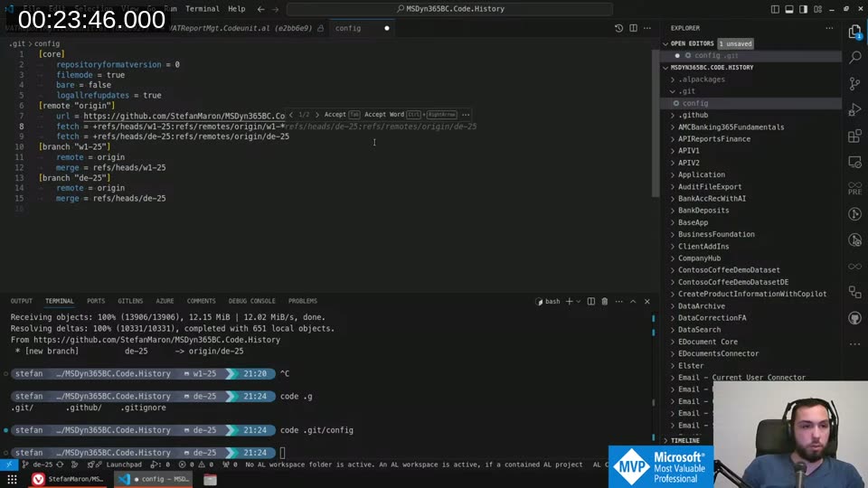Open PRE icon in activity bar
The image size is (868, 488).
pyautogui.click(x=854, y=188)
